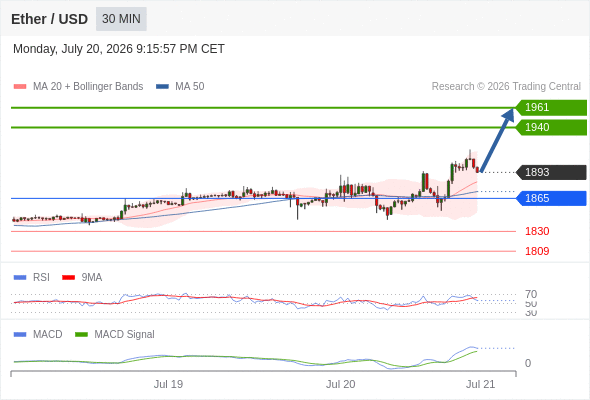Click the Research Trading Central copyright text
Viewport: 590px width, 400px height.
point(506,87)
